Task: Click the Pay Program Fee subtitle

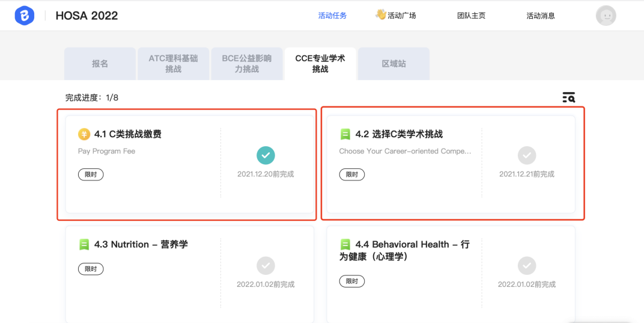Action: click(106, 151)
